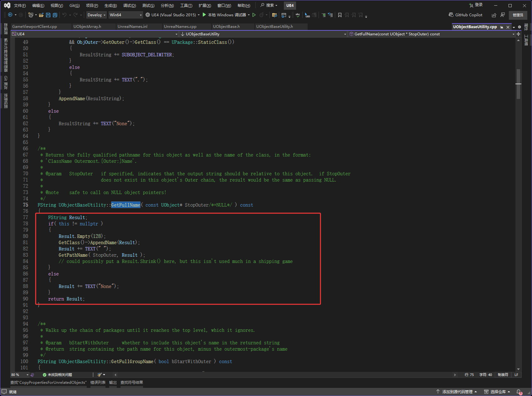Open the 输出 panel tab
532x396 pixels.
pyautogui.click(x=113, y=383)
